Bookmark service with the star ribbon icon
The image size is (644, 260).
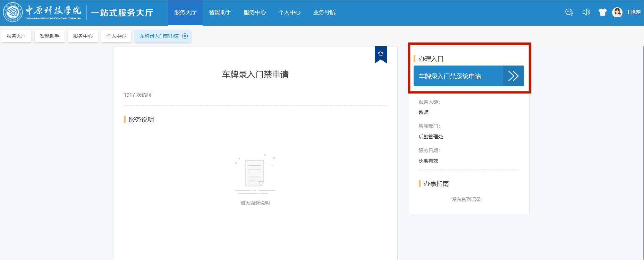381,54
